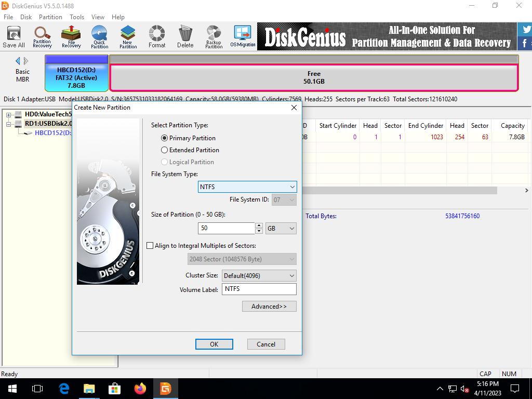
Task: Choose Extended Partition option
Action: 165,150
